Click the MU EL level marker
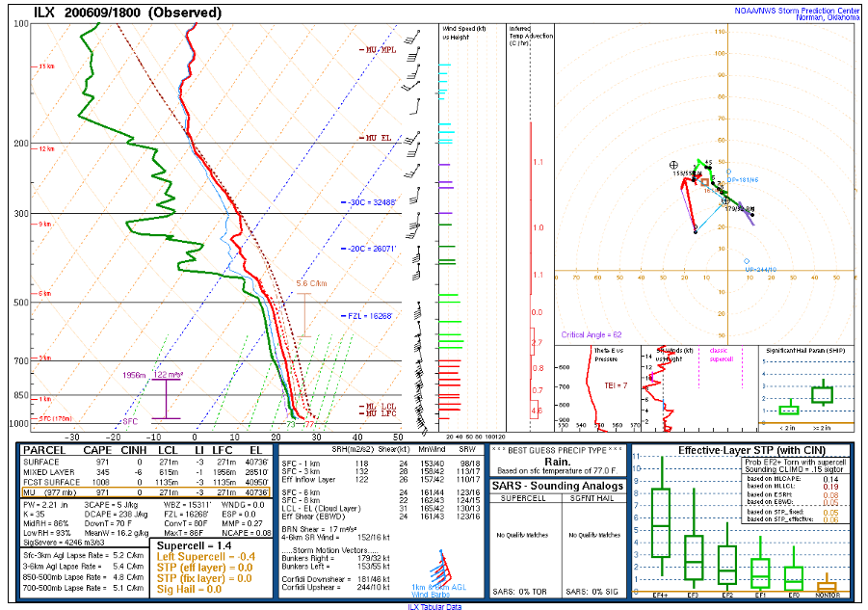 tap(377, 138)
